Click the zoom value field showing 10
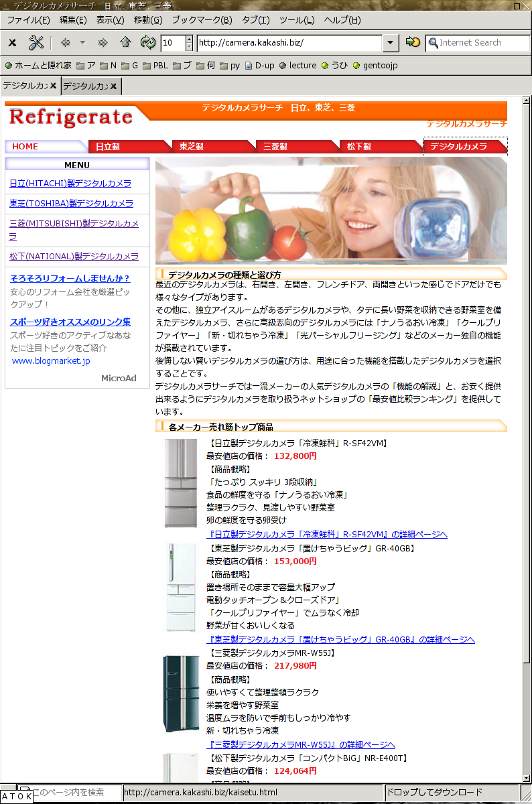532x804 pixels. (173, 43)
